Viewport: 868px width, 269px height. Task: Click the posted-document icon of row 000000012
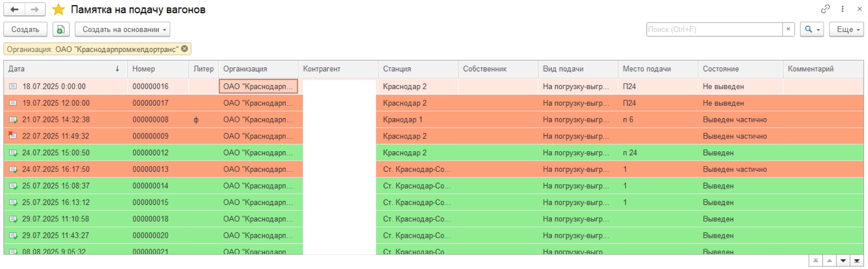point(13,153)
